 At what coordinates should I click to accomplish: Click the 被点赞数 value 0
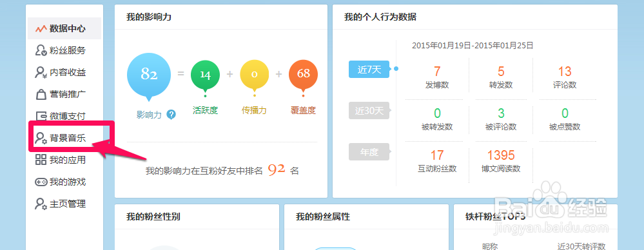pyautogui.click(x=565, y=113)
